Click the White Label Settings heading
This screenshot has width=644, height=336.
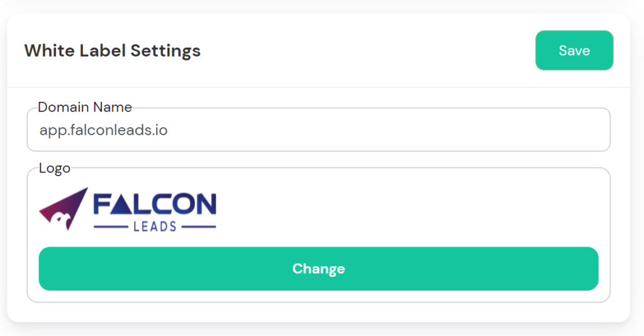(x=112, y=50)
